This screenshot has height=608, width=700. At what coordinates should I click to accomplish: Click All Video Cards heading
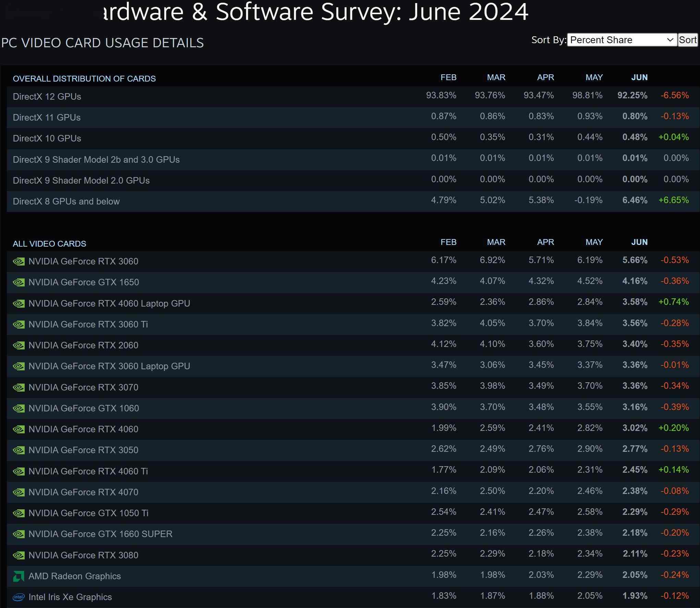(49, 244)
